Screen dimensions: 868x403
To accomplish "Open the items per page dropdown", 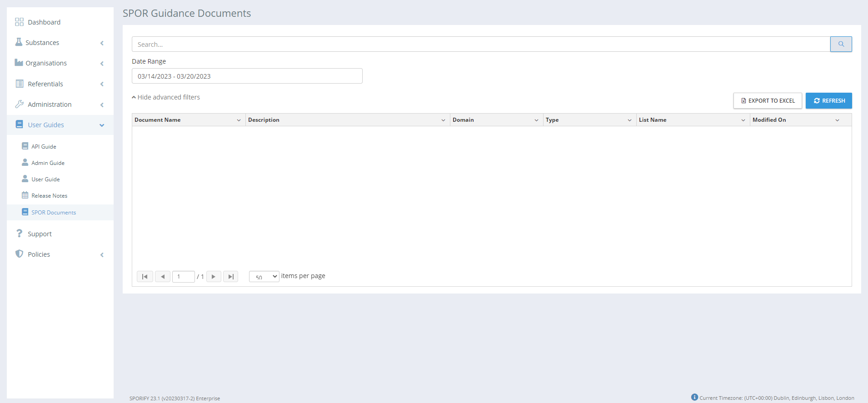I will point(264,277).
